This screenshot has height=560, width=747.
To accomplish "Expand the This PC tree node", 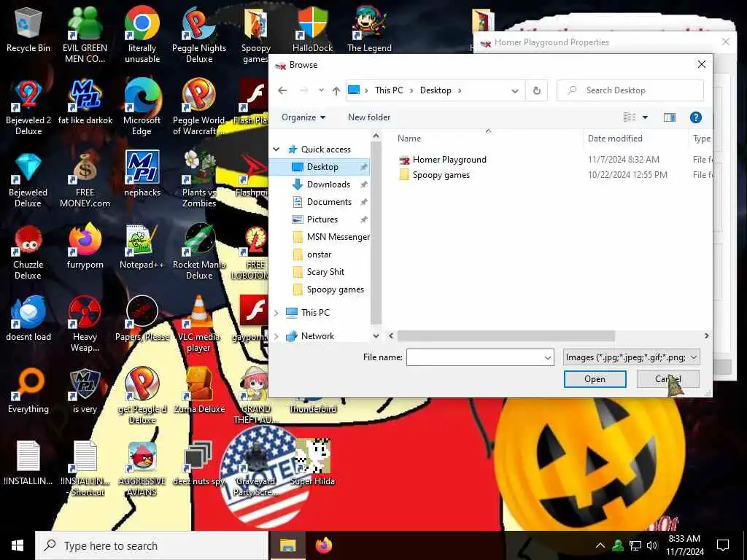I will click(276, 313).
